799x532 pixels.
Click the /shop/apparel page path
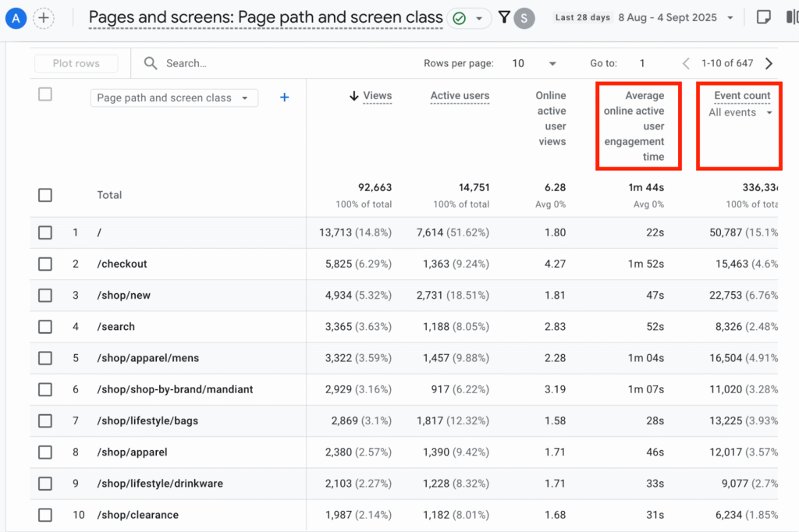133,452
